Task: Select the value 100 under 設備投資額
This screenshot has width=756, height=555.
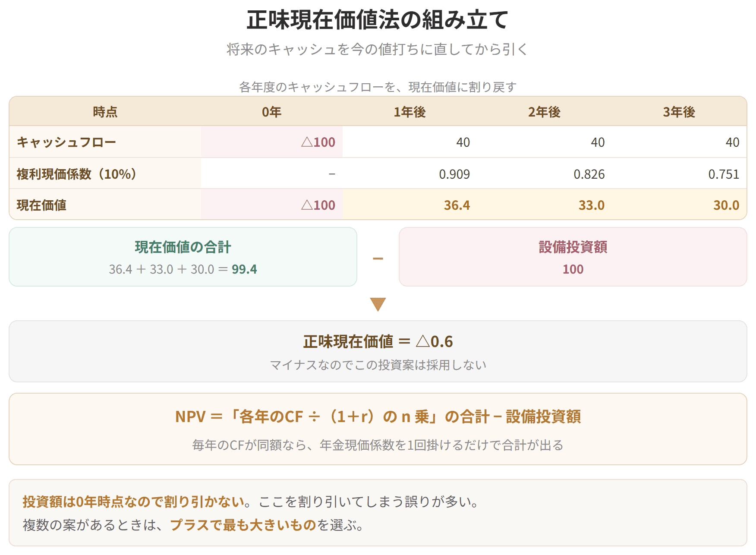Action: pyautogui.click(x=573, y=269)
